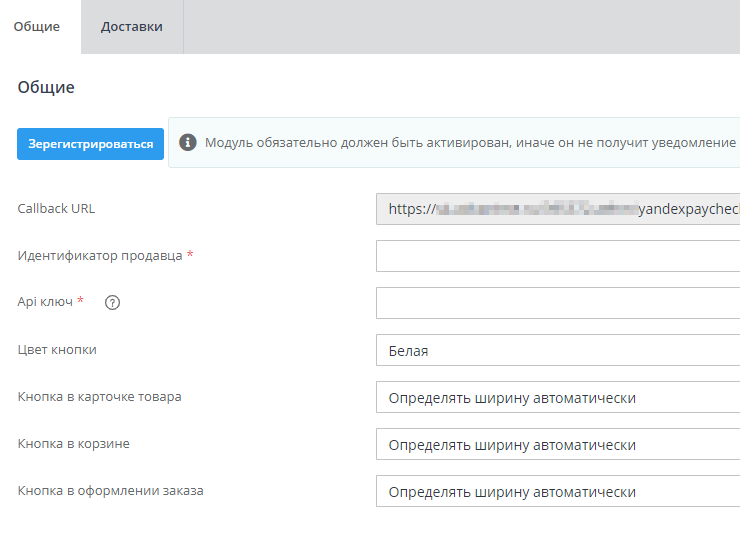Select the Общие tab
The width and height of the screenshot is (740, 536).
pyautogui.click(x=36, y=27)
